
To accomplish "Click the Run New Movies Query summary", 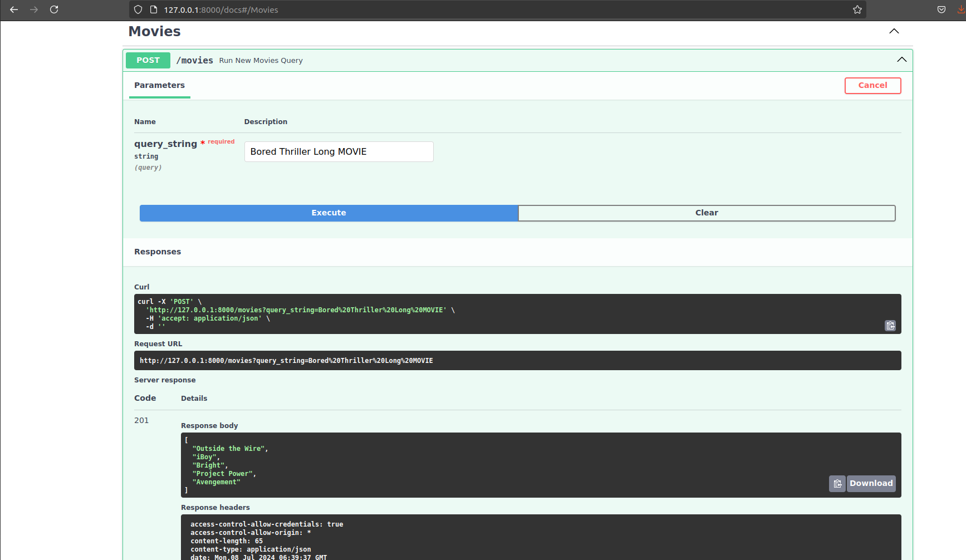I will click(261, 60).
